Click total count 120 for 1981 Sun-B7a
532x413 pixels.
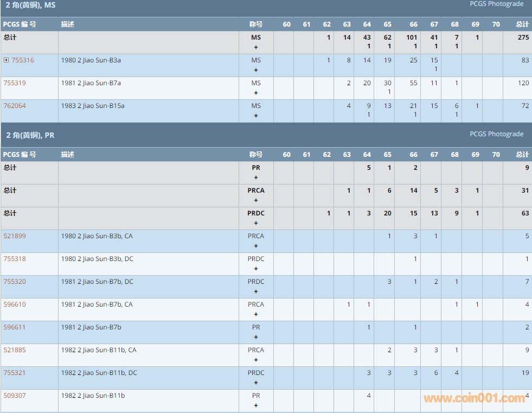(x=523, y=83)
